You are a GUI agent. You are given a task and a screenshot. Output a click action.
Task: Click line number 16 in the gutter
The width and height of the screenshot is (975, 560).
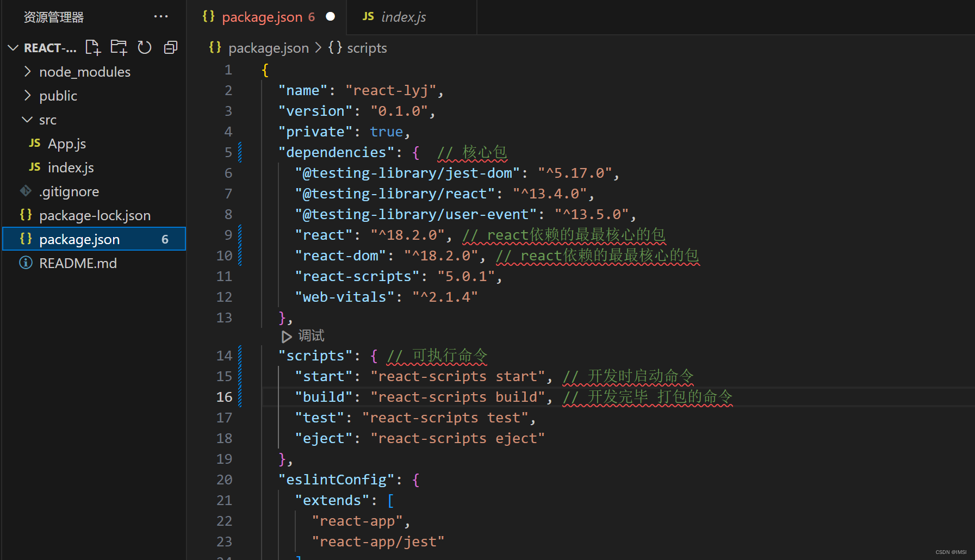224,397
